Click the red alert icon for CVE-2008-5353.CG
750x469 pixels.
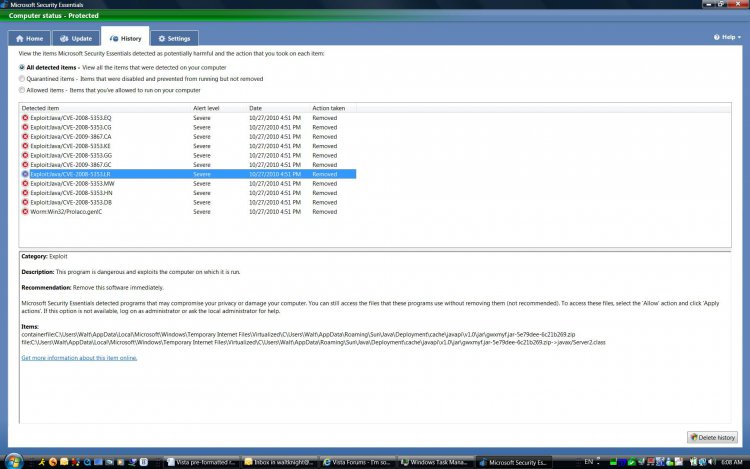25,127
